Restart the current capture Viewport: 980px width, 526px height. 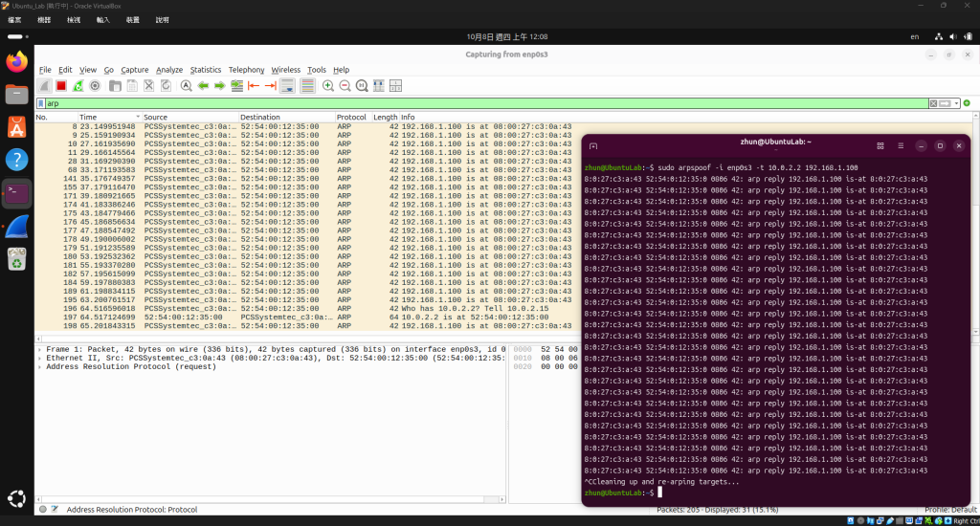[78, 86]
